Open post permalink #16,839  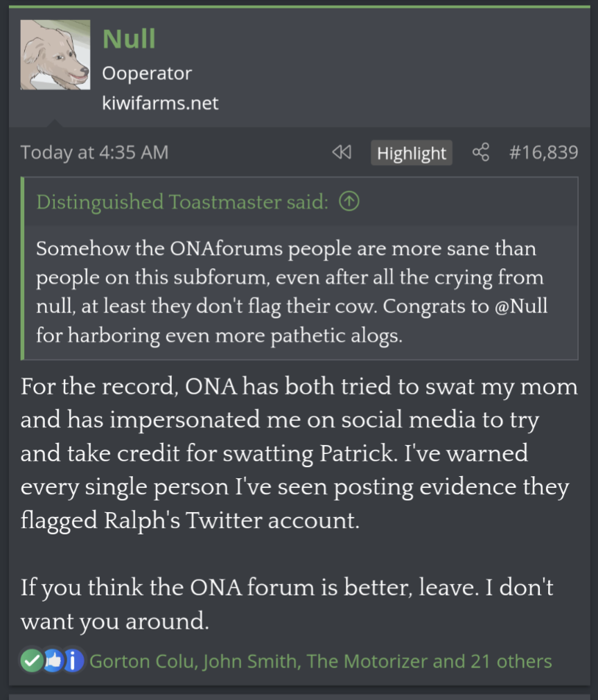[543, 152]
